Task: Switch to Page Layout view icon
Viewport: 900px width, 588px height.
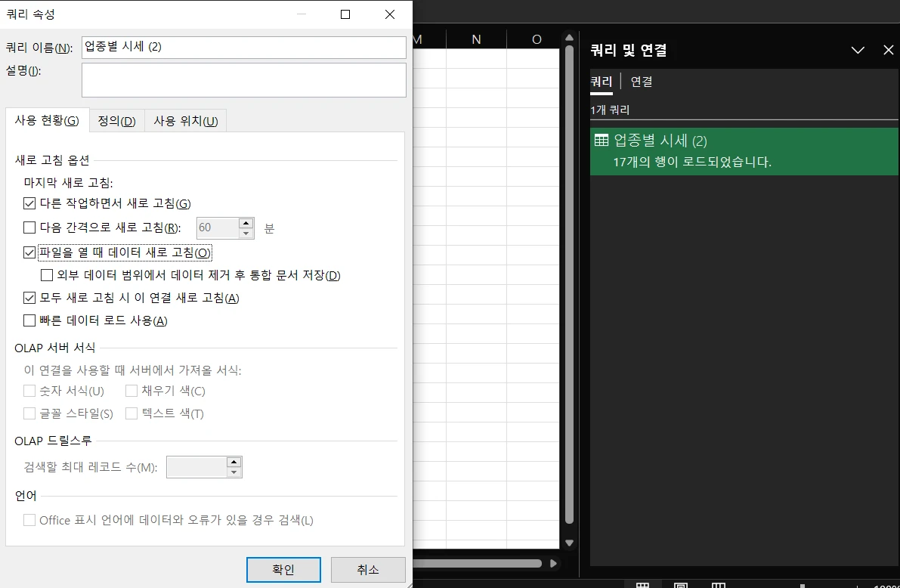Action: click(x=681, y=585)
